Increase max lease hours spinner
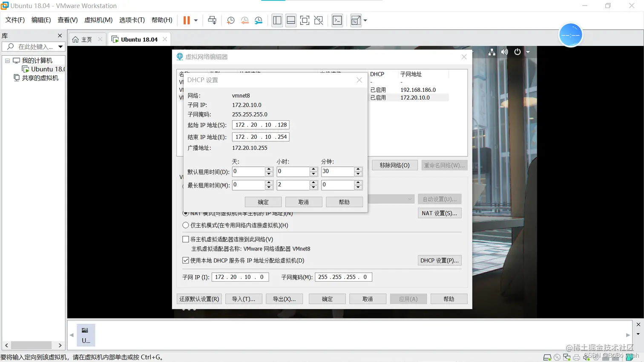Image resolution: width=644 pixels, height=362 pixels. [313, 182]
